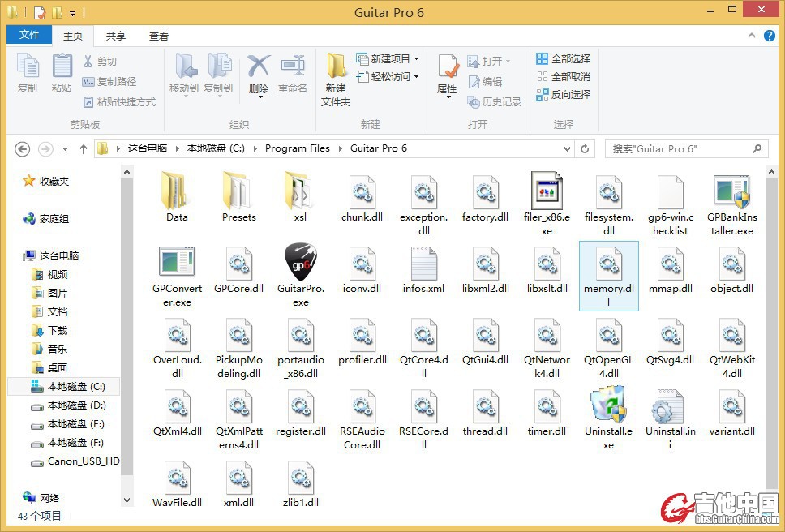Open the Presets folder
Image resolution: width=785 pixels, height=532 pixels.
[x=238, y=192]
